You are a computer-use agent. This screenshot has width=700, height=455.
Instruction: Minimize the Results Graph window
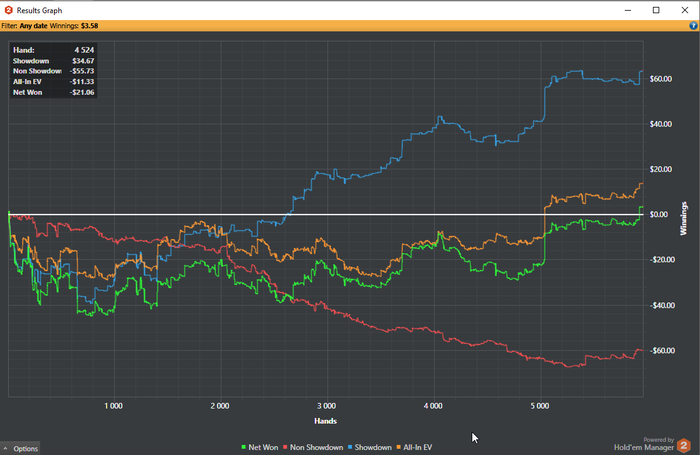tap(628, 10)
